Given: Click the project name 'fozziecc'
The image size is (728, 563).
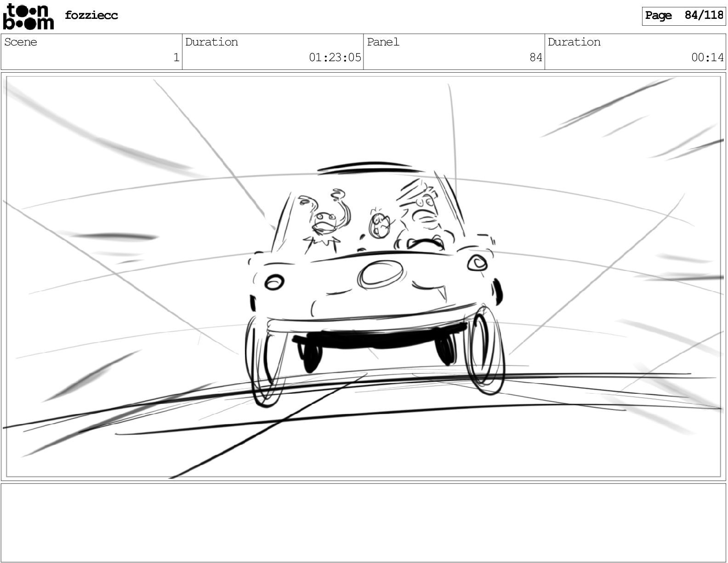Looking at the screenshot, I should click(x=91, y=15).
